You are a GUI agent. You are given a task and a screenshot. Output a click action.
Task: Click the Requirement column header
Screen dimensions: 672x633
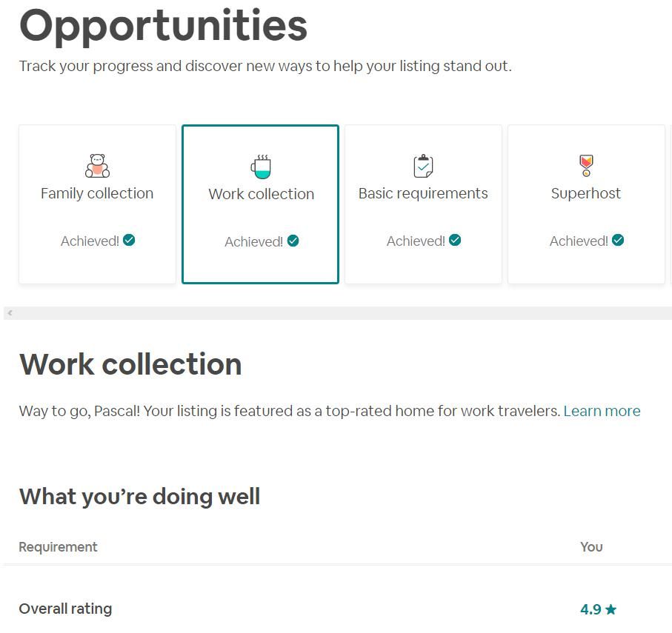coord(58,547)
